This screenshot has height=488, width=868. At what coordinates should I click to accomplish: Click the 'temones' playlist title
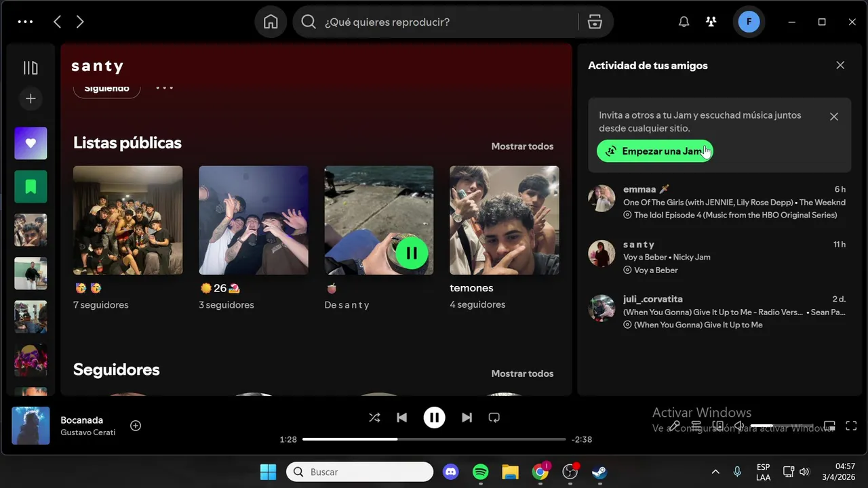pyautogui.click(x=471, y=288)
